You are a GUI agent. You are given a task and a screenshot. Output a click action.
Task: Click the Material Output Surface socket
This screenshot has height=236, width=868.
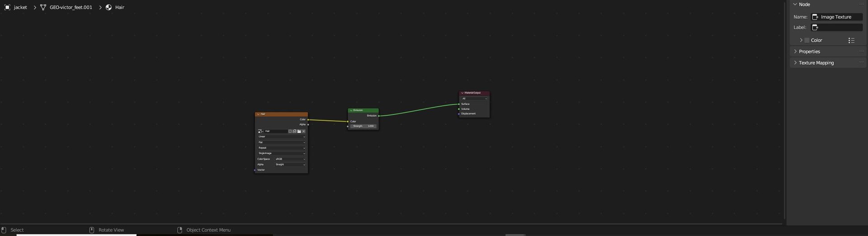(x=459, y=104)
